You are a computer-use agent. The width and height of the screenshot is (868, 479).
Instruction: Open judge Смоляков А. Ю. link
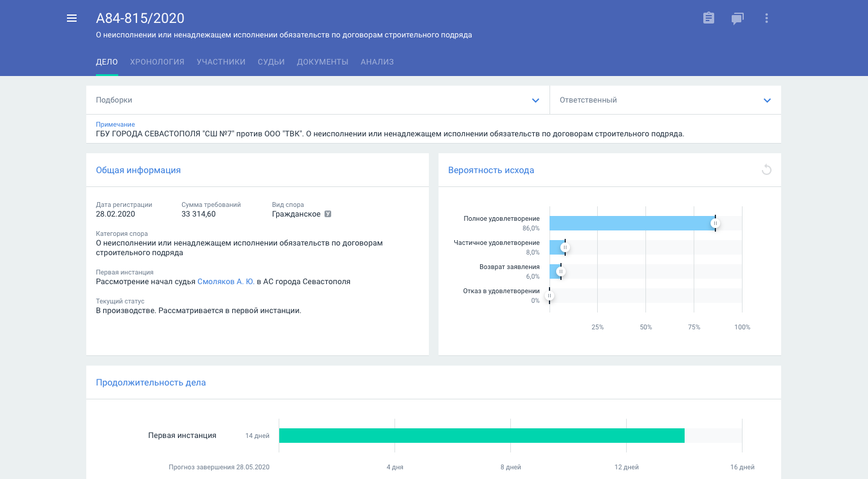pos(226,282)
